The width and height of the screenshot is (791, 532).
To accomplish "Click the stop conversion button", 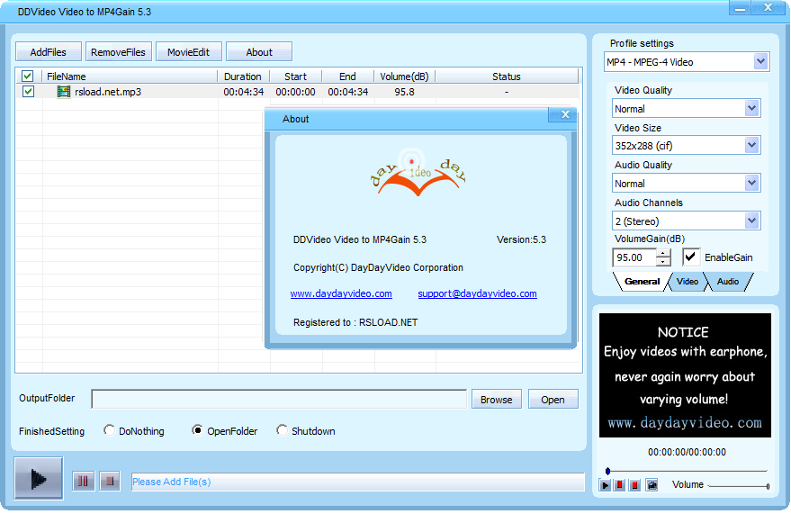I will click(110, 481).
